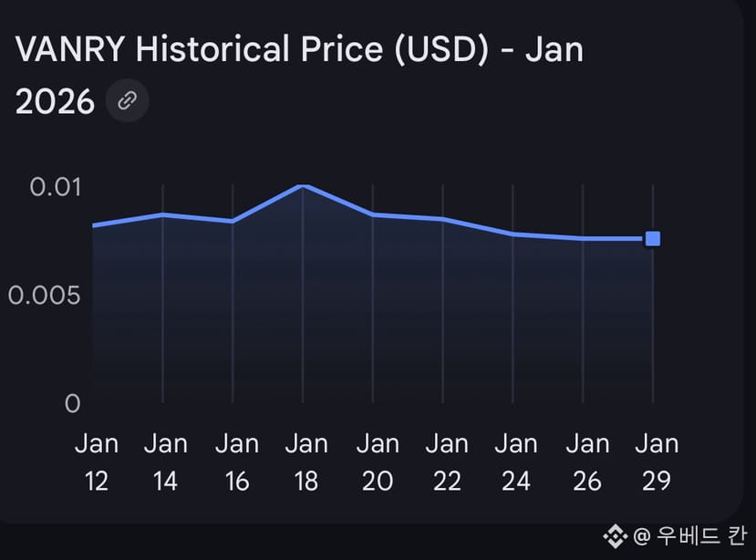Click the Jan 24 x-axis label

point(516,462)
